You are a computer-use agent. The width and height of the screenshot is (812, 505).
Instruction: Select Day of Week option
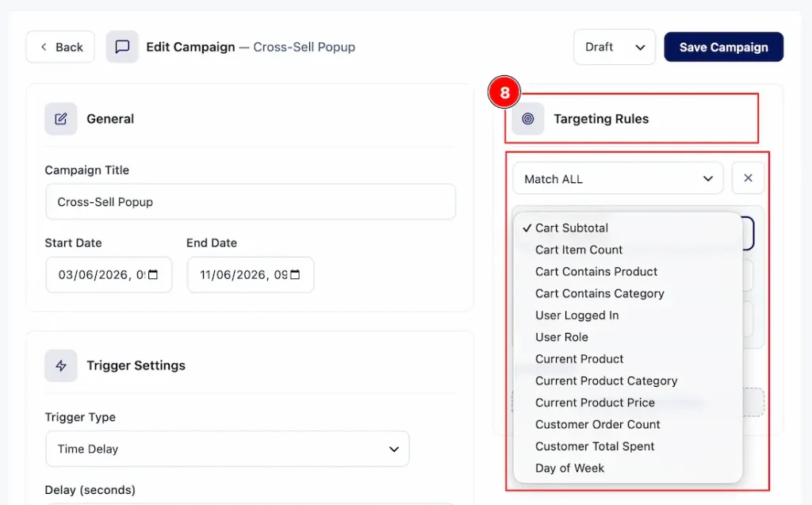coord(628,468)
